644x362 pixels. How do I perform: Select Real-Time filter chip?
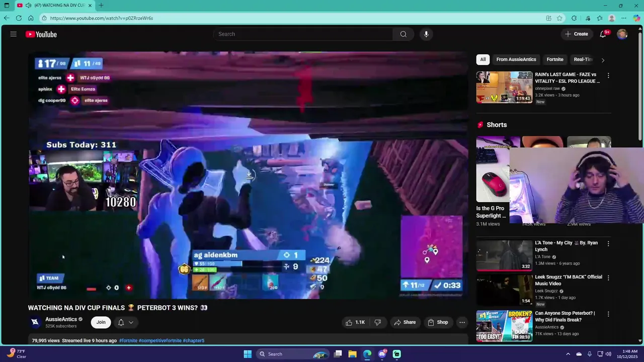(x=583, y=59)
